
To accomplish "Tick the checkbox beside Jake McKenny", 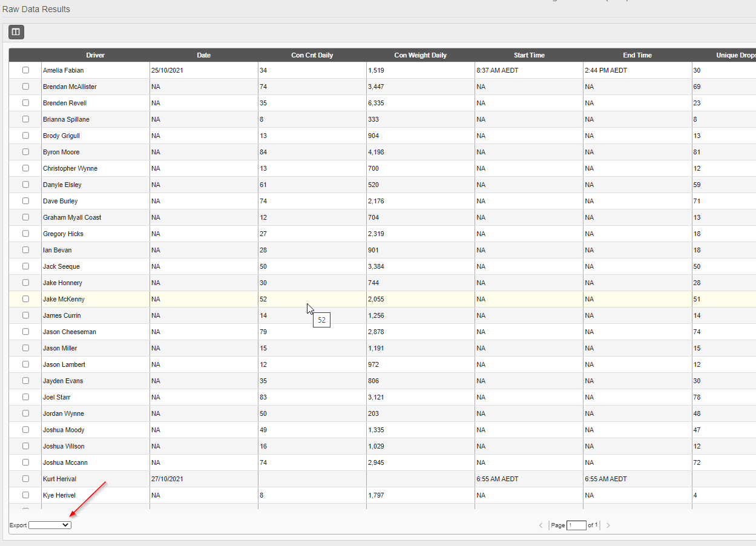I will click(25, 299).
